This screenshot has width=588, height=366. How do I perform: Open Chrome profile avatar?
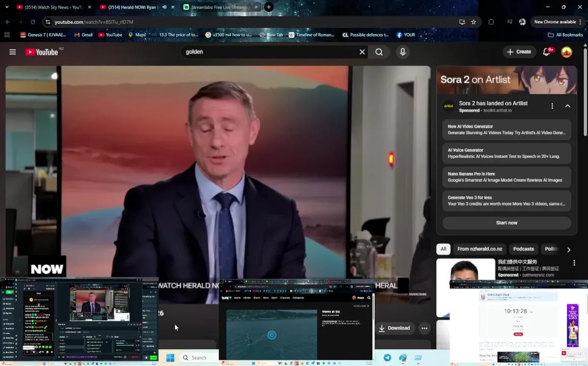click(522, 22)
